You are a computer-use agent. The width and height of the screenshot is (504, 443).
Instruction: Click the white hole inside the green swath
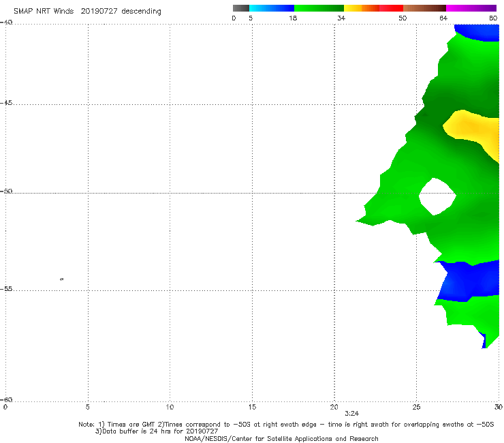click(437, 196)
